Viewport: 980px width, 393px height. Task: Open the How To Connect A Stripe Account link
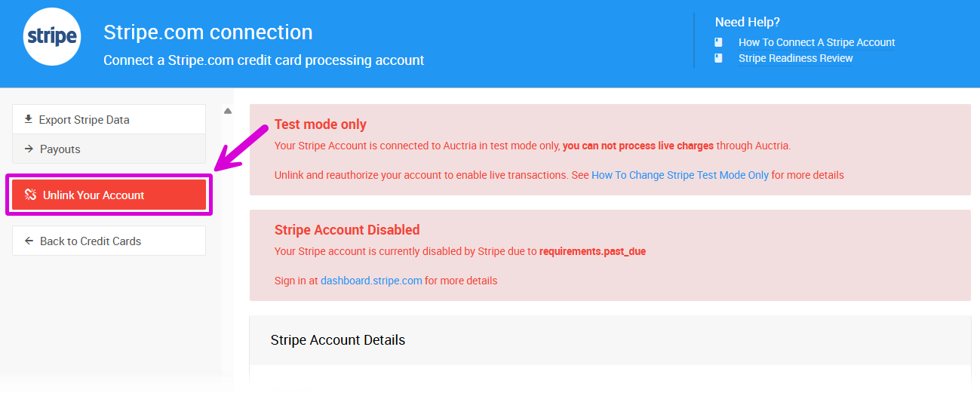click(x=816, y=42)
